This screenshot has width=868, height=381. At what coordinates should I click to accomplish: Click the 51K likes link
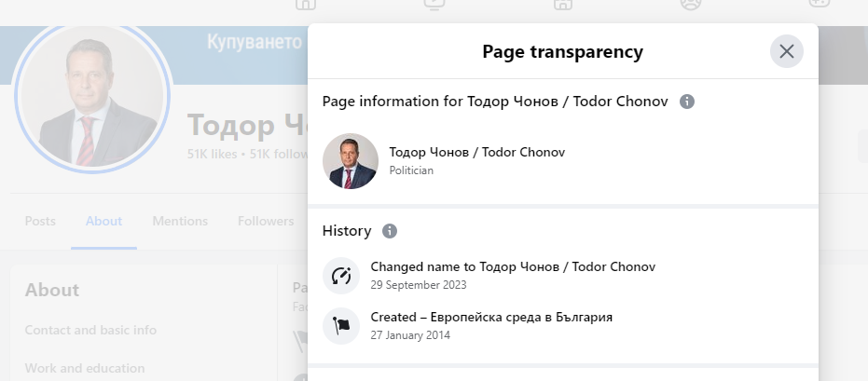[x=212, y=155]
